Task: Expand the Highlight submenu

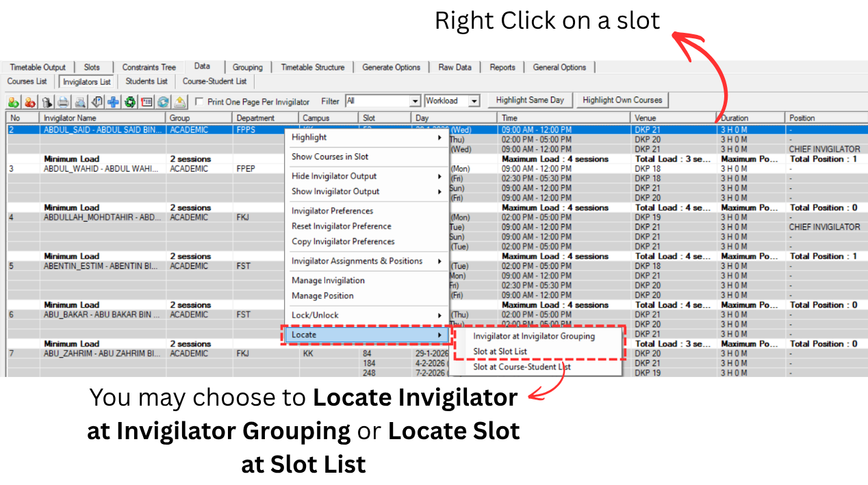Action: point(366,137)
